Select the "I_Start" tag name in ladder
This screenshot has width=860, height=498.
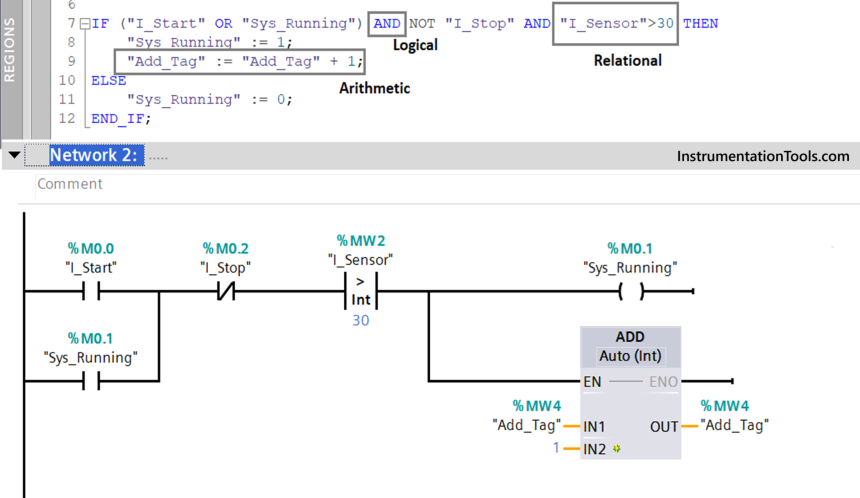[90, 268]
